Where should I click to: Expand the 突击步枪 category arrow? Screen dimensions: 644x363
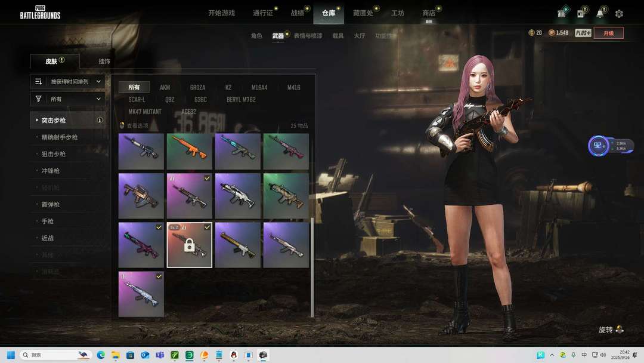[x=37, y=120]
